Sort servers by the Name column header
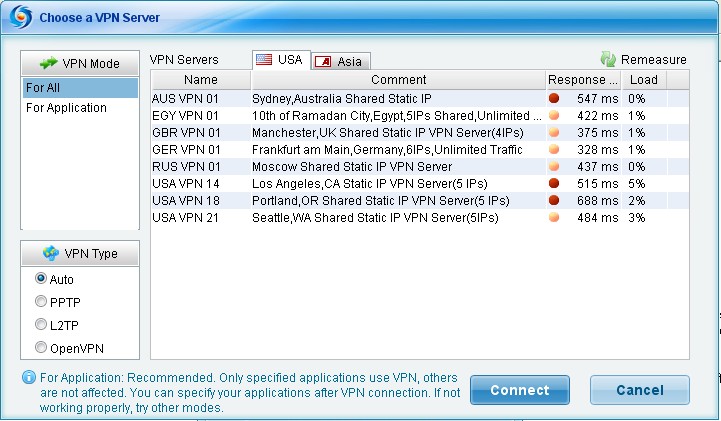 click(x=201, y=80)
